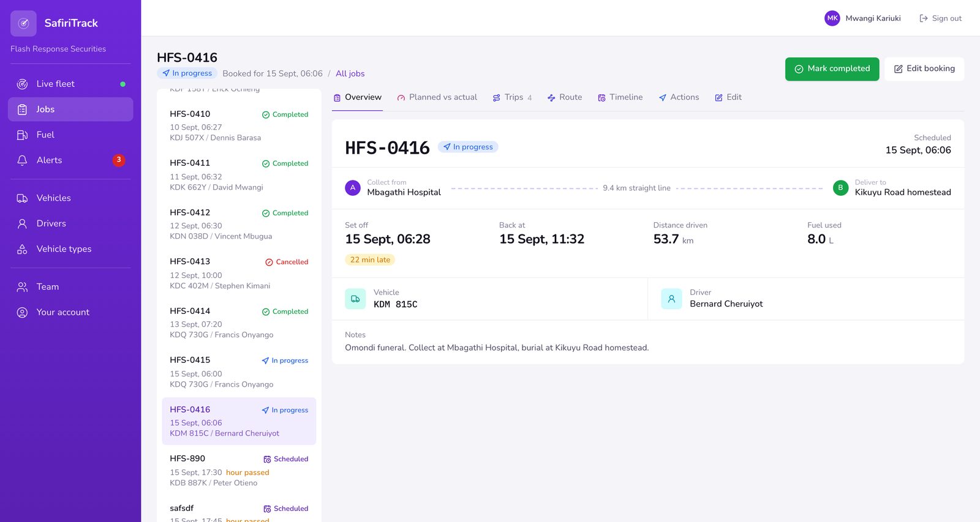Open the Fuel page from sidebar
Screen dimensions: 980x522
point(70,135)
